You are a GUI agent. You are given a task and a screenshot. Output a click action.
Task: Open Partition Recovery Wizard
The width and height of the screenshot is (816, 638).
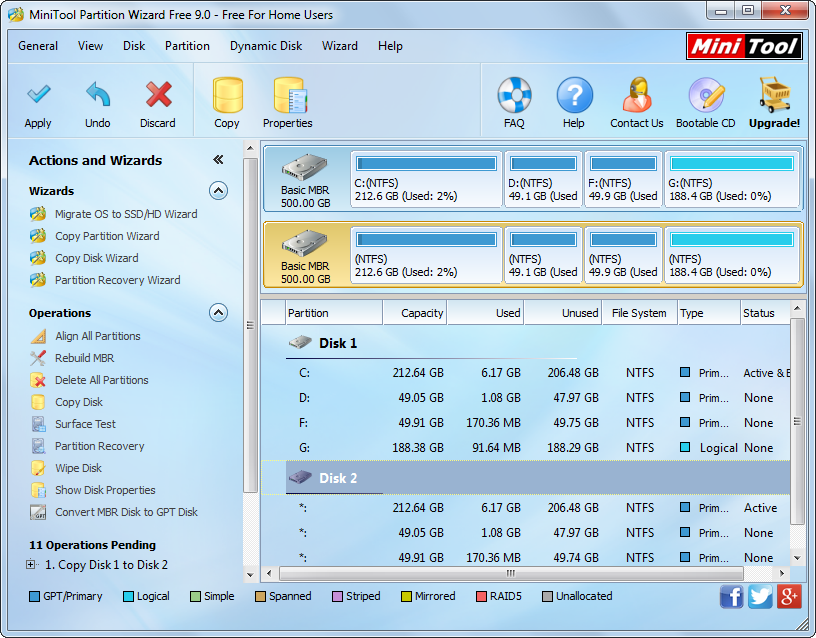pyautogui.click(x=118, y=280)
